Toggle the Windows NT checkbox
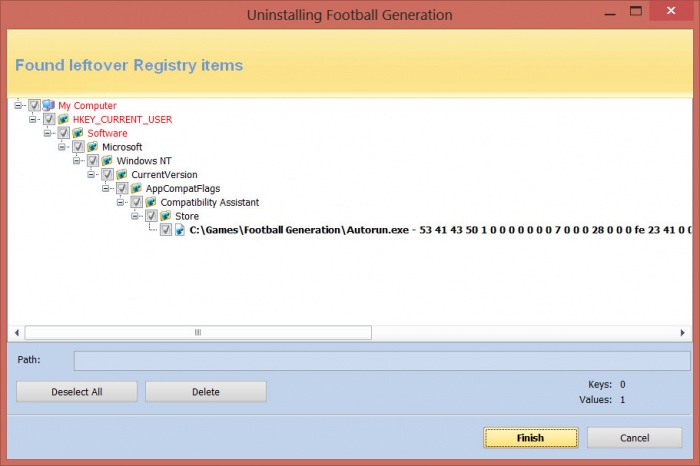 click(93, 161)
